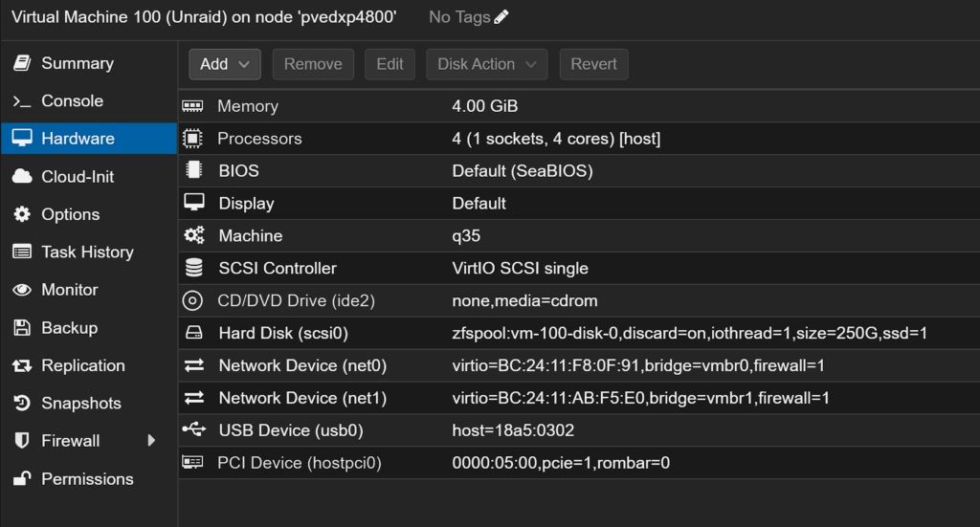
Task: Click the PCI Device card icon
Action: pyautogui.click(x=193, y=463)
